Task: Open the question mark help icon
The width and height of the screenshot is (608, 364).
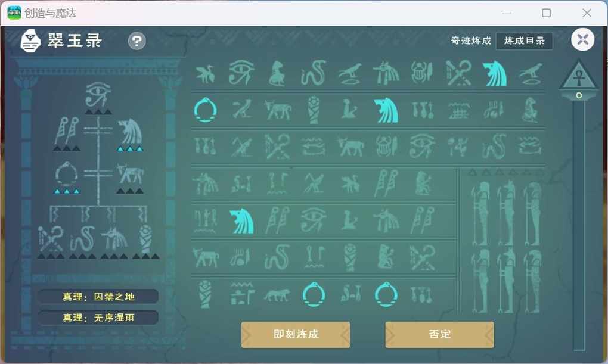Action: [x=137, y=41]
